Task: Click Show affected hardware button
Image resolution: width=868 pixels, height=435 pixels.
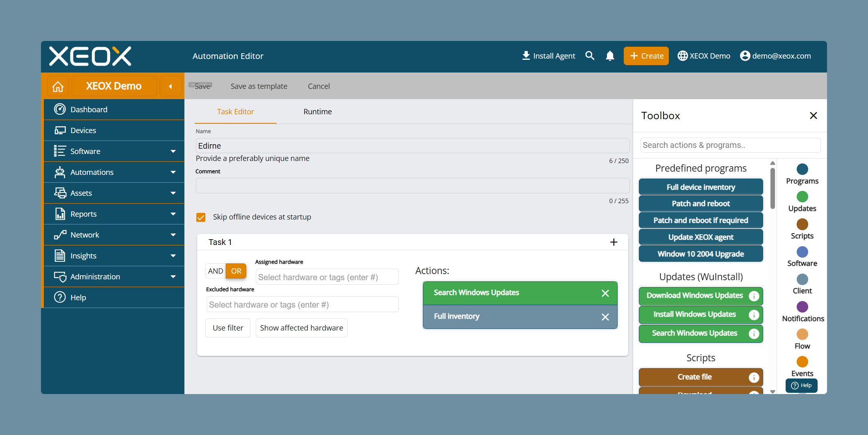Action: (x=302, y=328)
